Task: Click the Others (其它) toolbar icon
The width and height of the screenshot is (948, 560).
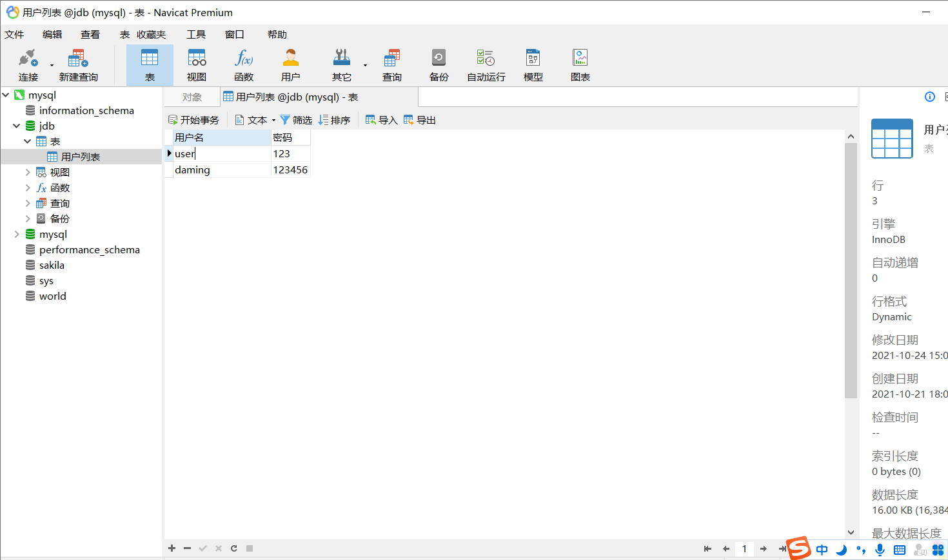Action: tap(342, 65)
